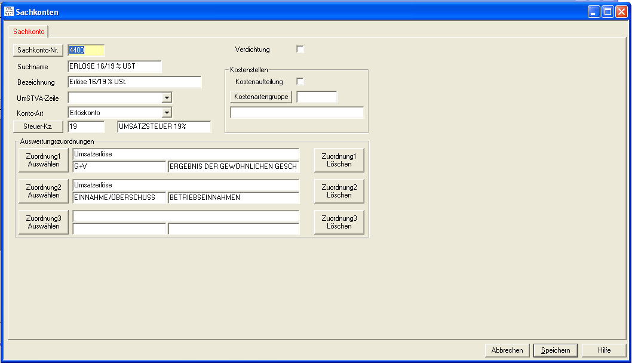Click into the Suchname text field
The image size is (632, 364).
pos(115,66)
